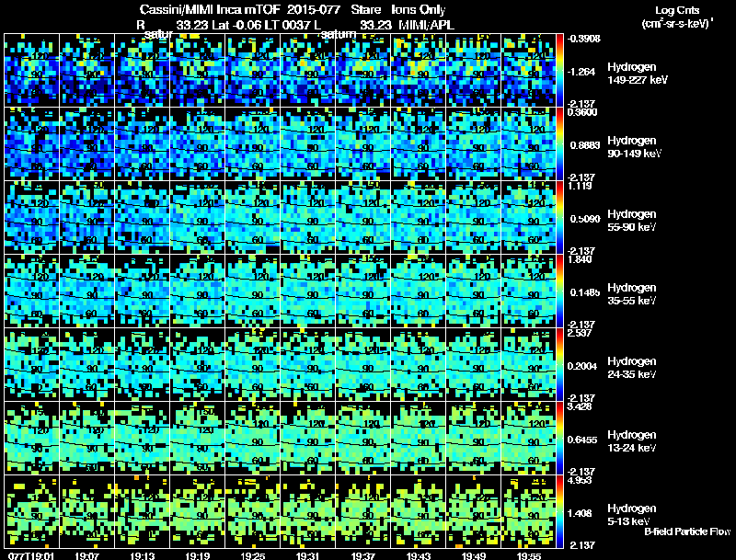The width and height of the screenshot is (736, 560).
Task: Click the color bar beside Hydrogen 5-13 keV
Action: point(559,511)
